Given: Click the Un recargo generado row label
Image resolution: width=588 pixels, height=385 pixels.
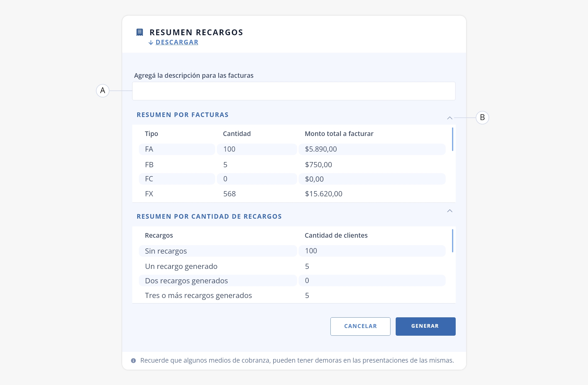Looking at the screenshot, I should click(181, 266).
